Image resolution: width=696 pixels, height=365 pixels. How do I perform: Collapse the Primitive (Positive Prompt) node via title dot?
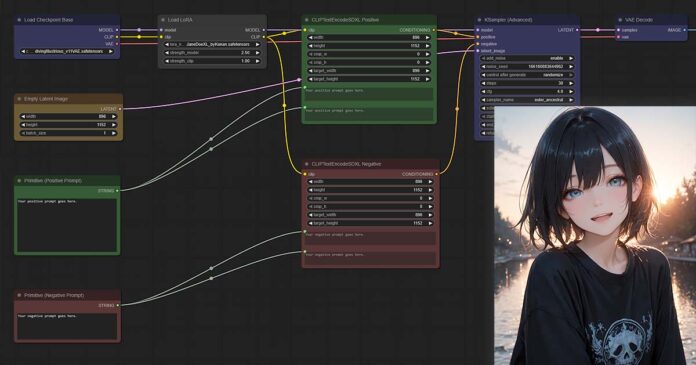click(19, 181)
